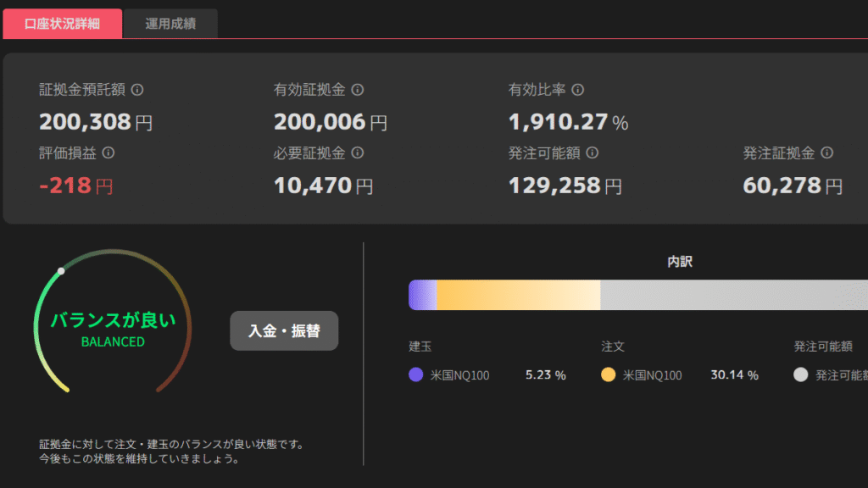This screenshot has height=488, width=868.
Task: Click the white marker on balance gauge
Action: coord(61,271)
